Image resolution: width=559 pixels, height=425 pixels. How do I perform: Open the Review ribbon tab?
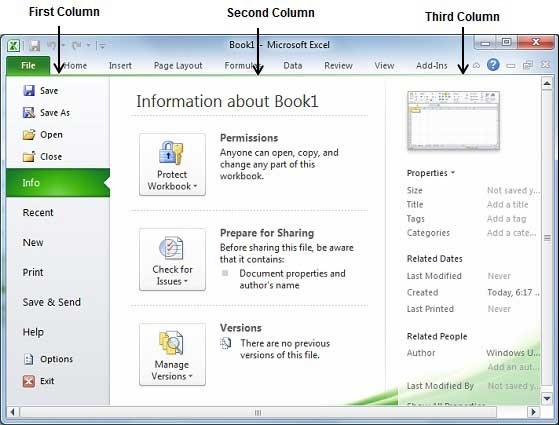pos(338,66)
